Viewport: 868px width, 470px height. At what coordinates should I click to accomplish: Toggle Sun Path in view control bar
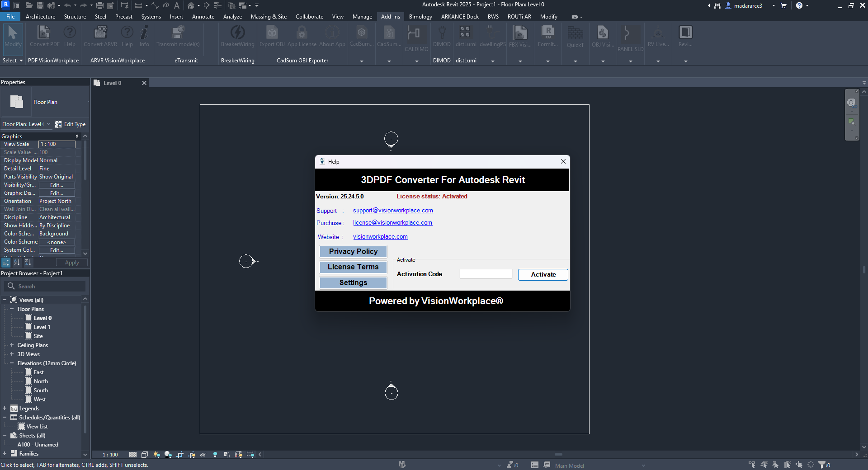point(156,455)
